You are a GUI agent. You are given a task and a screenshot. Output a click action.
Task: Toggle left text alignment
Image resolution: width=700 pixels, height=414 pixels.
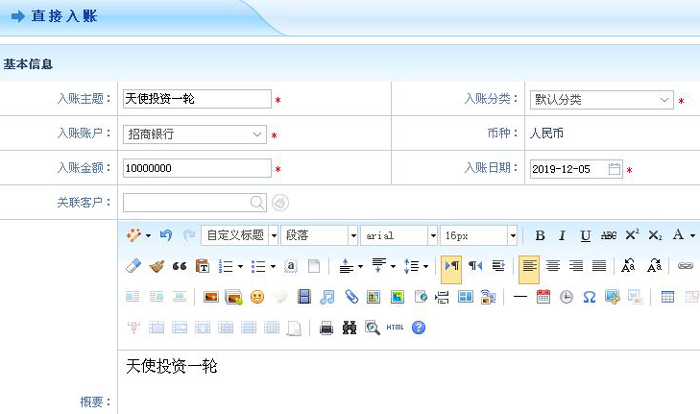(529, 266)
